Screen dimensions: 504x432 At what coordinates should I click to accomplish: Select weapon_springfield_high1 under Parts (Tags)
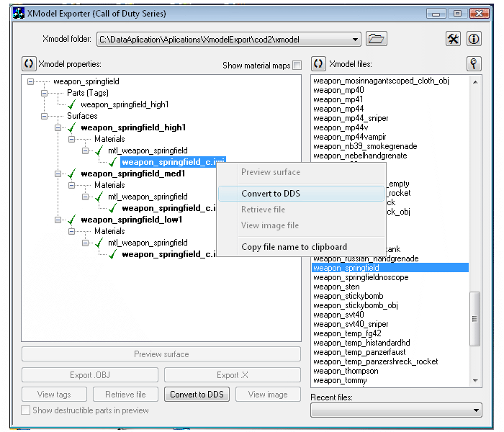[x=125, y=104]
